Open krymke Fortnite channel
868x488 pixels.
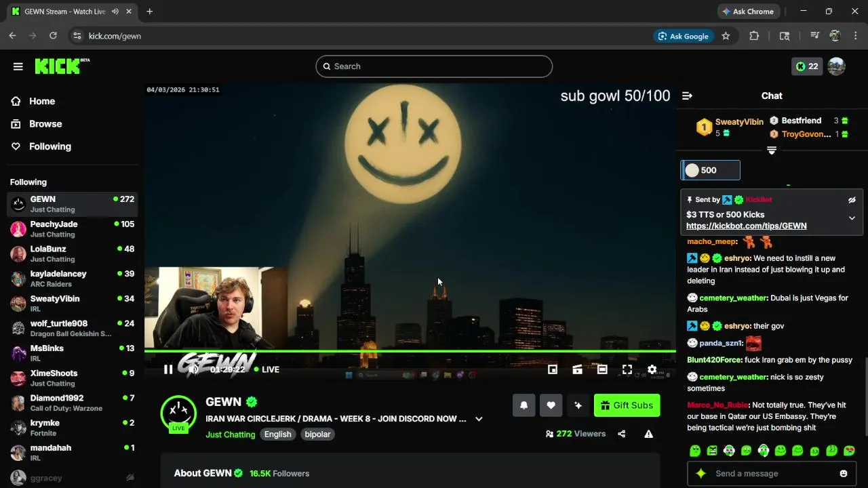[72, 428]
